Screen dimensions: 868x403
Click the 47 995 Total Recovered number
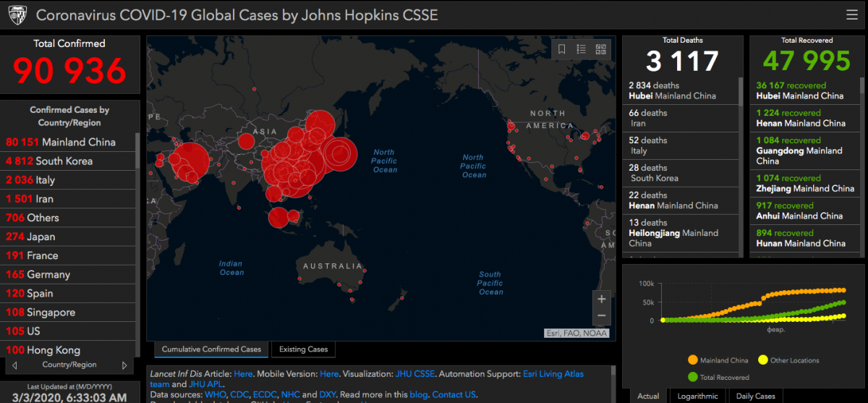pyautogui.click(x=807, y=61)
